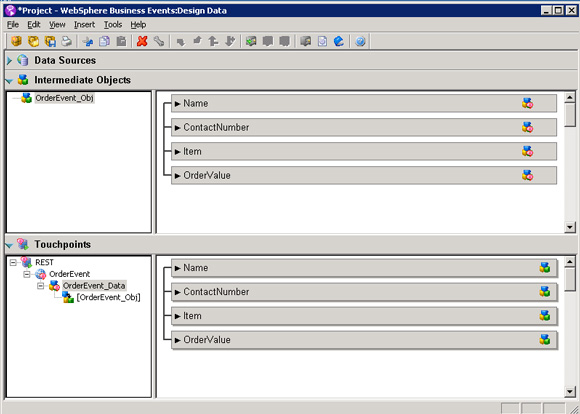Screen dimensions: 580x414
Task: Click the Intermediate Objects scrollbar down arrow
Action: [570, 227]
